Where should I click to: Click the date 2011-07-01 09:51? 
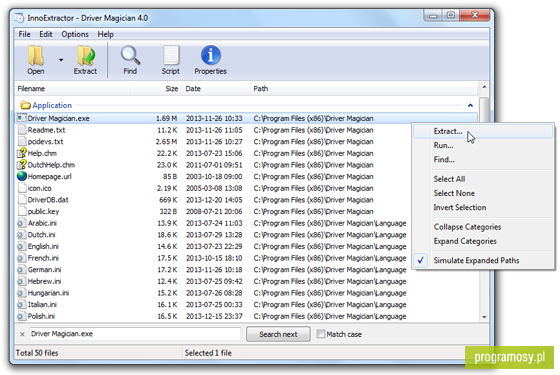coord(214,165)
